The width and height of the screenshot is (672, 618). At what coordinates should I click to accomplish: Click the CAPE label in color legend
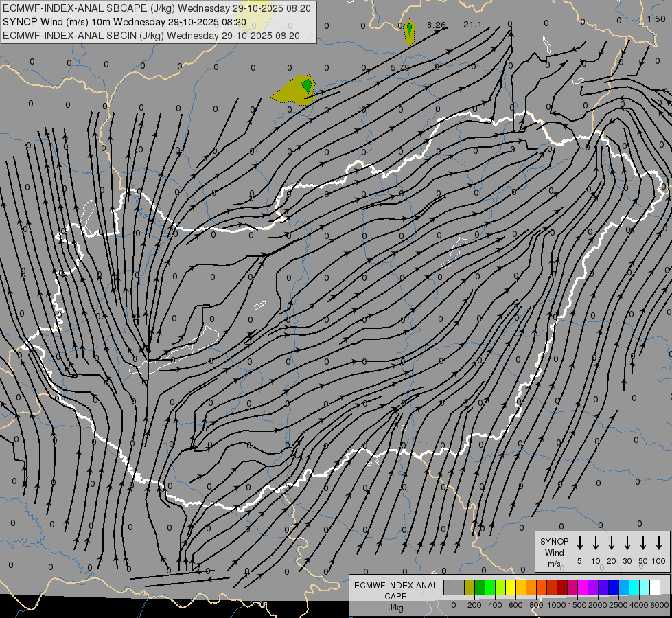(395, 597)
